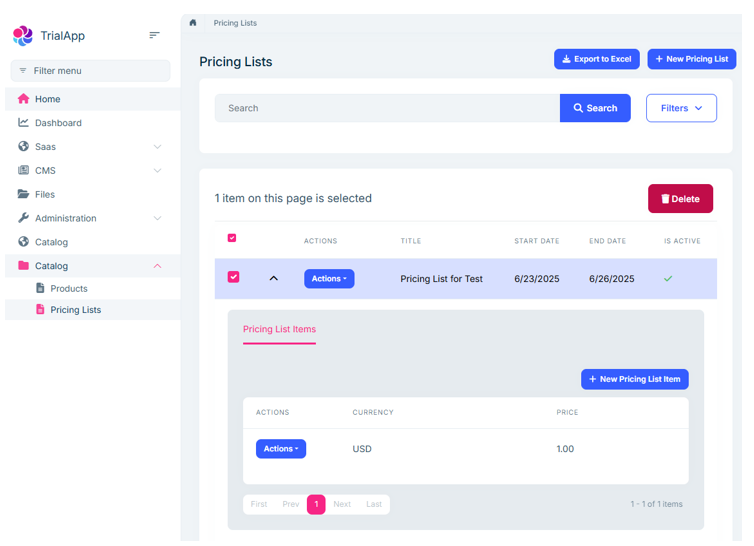
Task: Collapse the Catalog folder menu chevron
Action: pyautogui.click(x=157, y=266)
